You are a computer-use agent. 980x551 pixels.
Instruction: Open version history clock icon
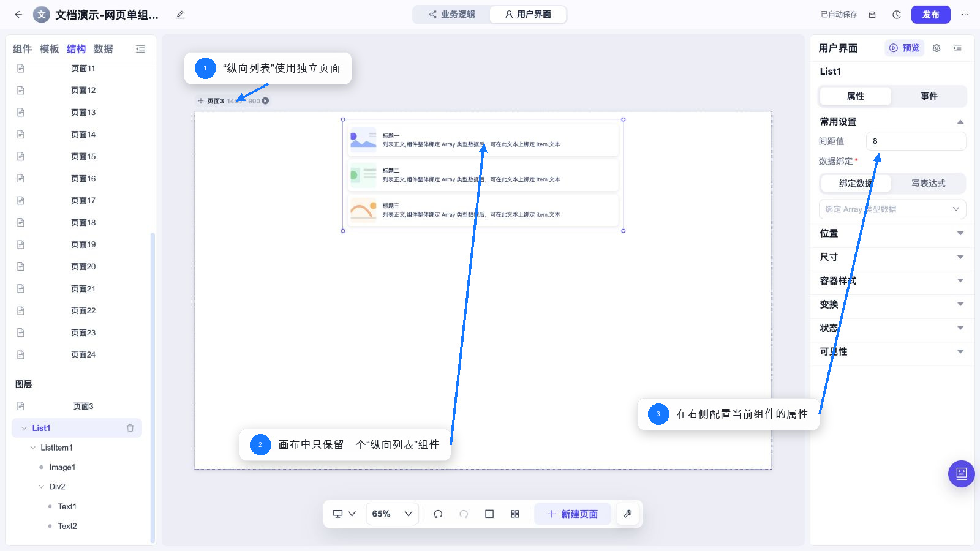click(x=897, y=15)
